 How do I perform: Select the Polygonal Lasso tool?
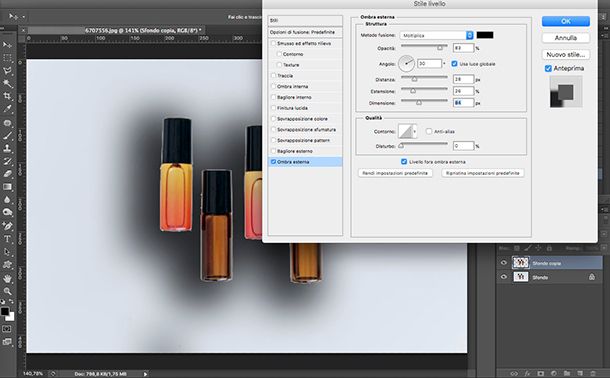coord(7,71)
